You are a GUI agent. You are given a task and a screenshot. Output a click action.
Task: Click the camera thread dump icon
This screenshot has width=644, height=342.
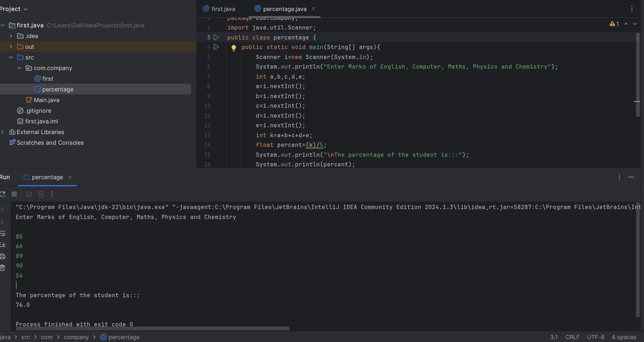[x=29, y=194]
